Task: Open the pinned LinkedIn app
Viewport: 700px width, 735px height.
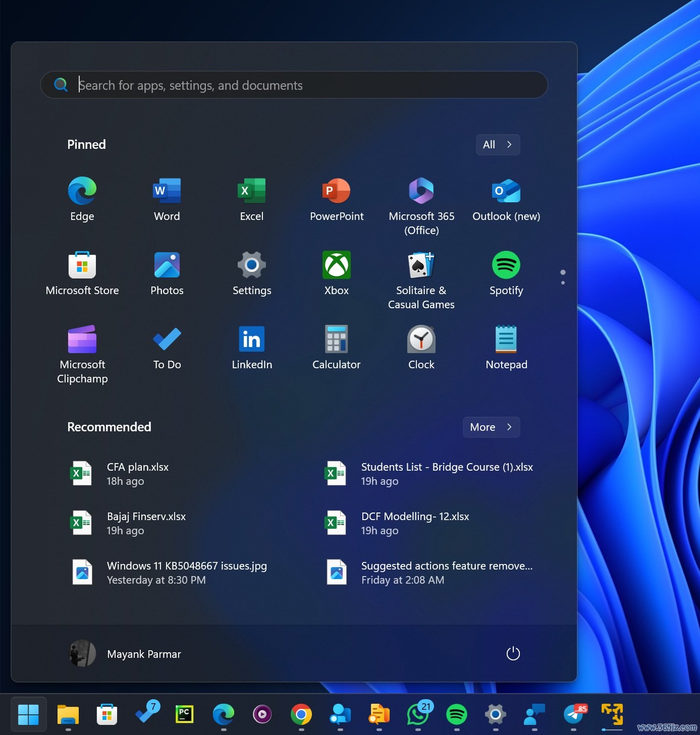Action: tap(252, 347)
